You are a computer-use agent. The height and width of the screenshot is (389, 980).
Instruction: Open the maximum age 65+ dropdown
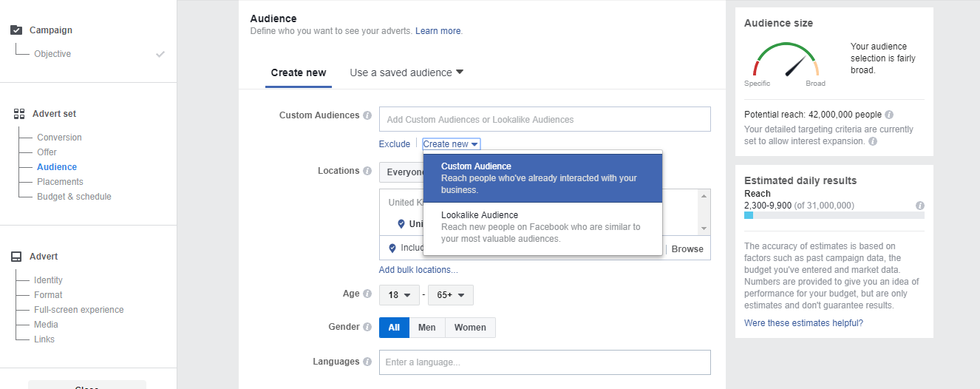click(x=450, y=295)
